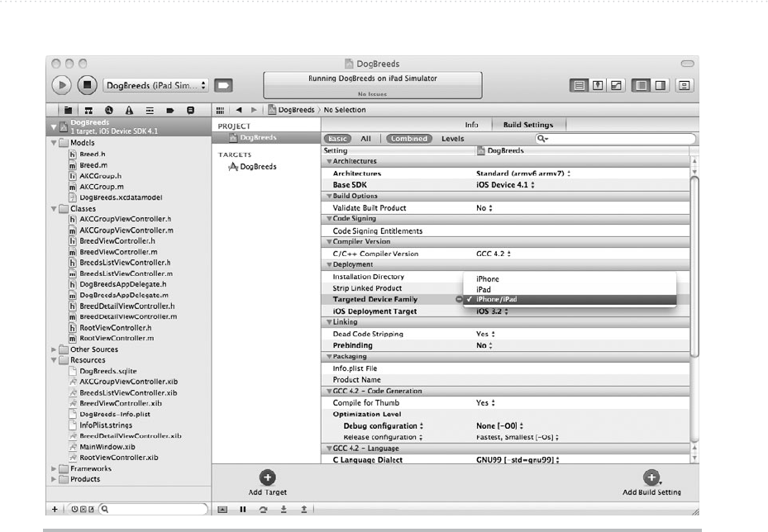Open Base SDK iOS Device 4.1 popup
768x532 pixels.
(505, 185)
